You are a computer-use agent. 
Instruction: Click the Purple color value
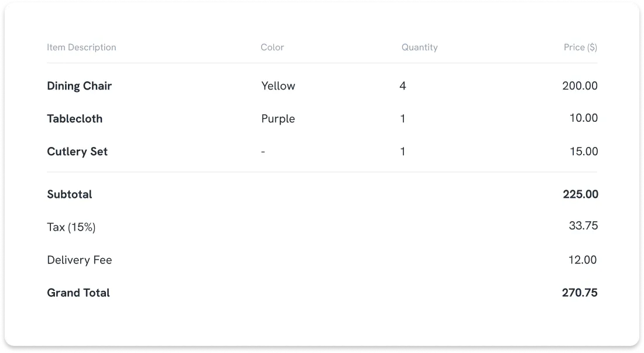278,119
